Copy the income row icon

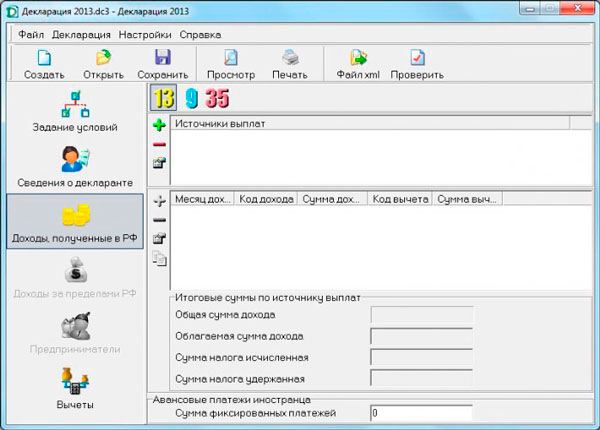[x=159, y=258]
